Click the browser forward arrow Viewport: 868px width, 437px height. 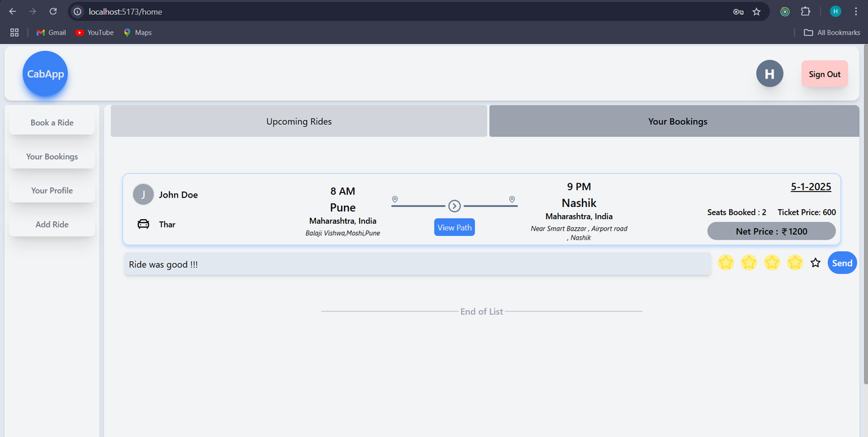pos(33,12)
